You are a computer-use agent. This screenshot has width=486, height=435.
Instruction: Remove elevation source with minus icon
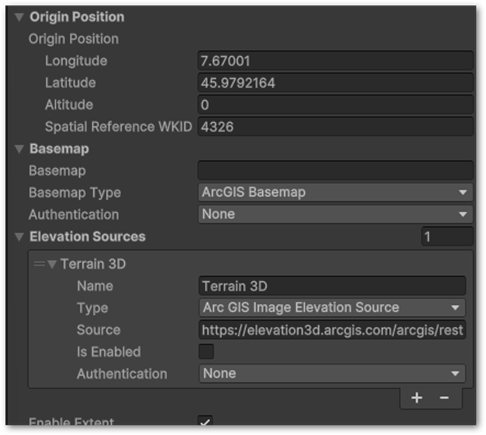tap(444, 398)
